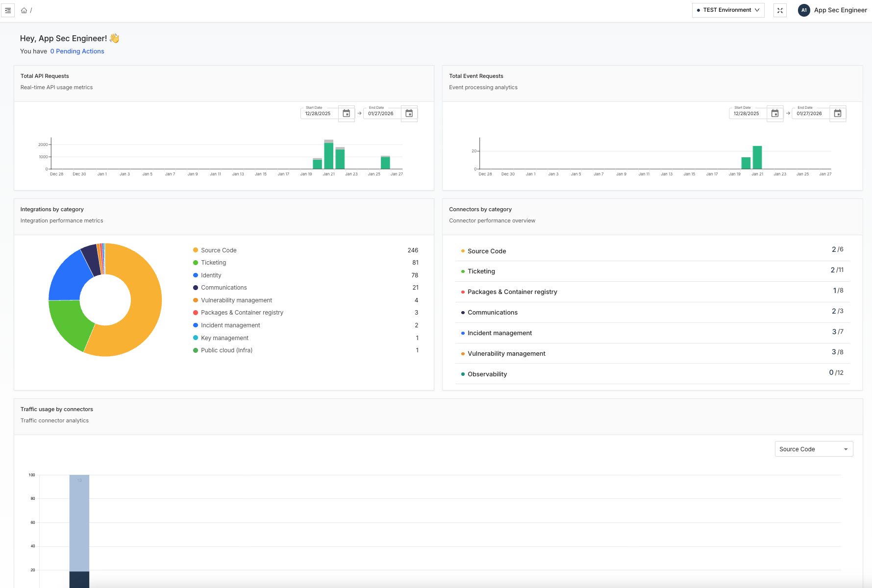
Task: Click the 0 Pending Actions link
Action: (x=77, y=51)
